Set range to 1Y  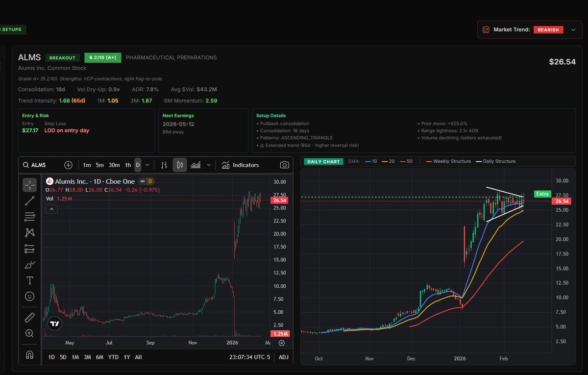(127, 357)
